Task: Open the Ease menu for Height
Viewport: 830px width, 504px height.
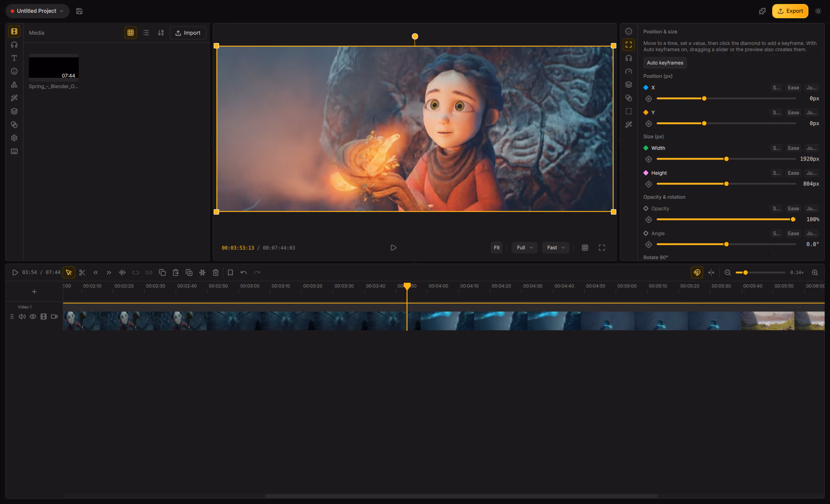Action: click(793, 173)
